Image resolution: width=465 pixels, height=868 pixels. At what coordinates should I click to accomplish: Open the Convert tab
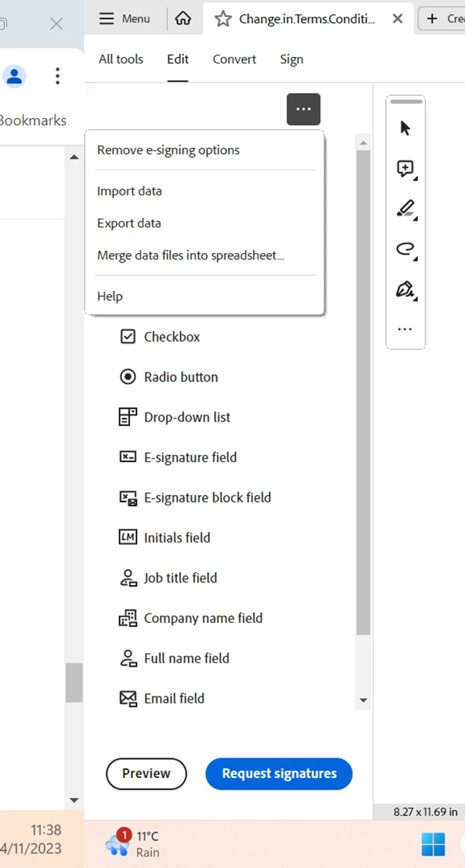234,59
